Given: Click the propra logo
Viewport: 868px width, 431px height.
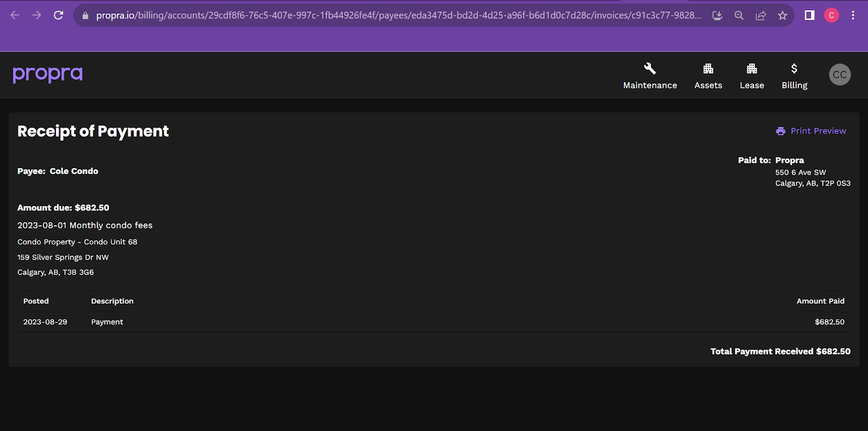Looking at the screenshot, I should click(48, 74).
